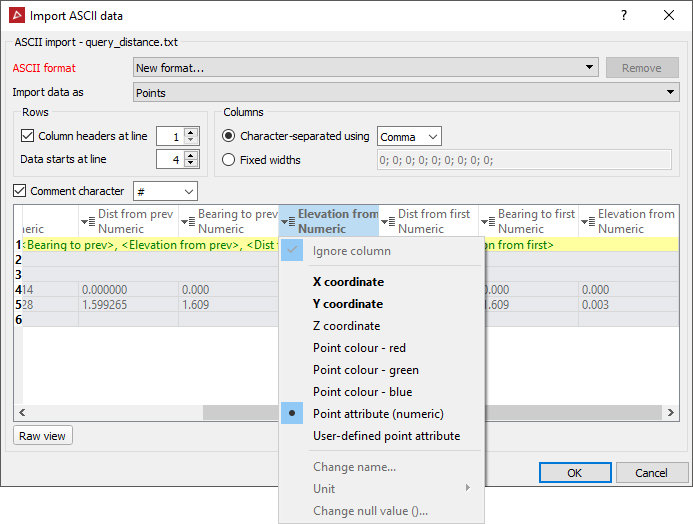Click the help question mark icon

[623, 15]
